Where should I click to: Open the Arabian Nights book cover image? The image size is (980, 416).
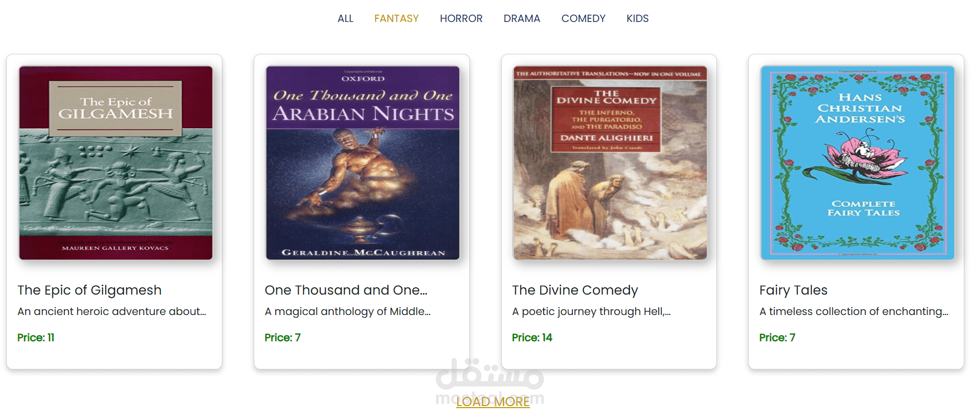[x=363, y=163]
